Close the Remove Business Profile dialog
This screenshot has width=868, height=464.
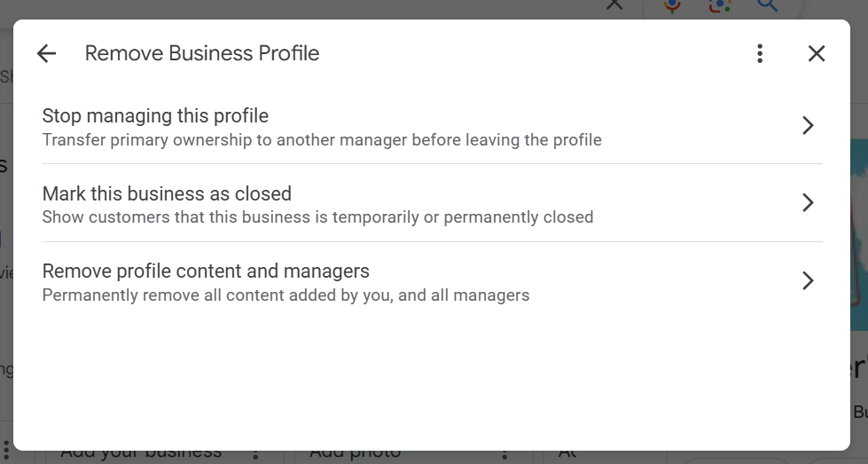click(817, 53)
